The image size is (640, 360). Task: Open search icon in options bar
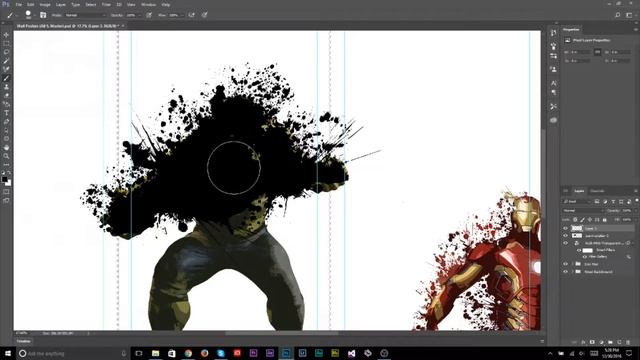618,15
